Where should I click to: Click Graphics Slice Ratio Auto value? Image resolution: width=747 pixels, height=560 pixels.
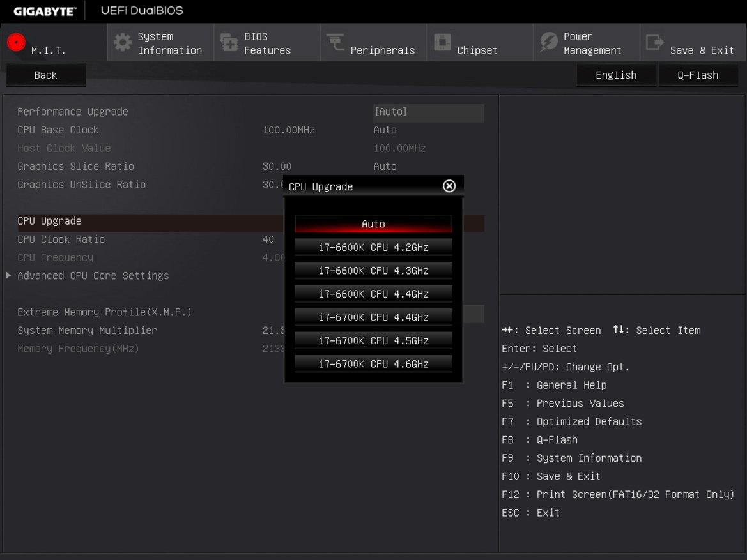(x=385, y=166)
